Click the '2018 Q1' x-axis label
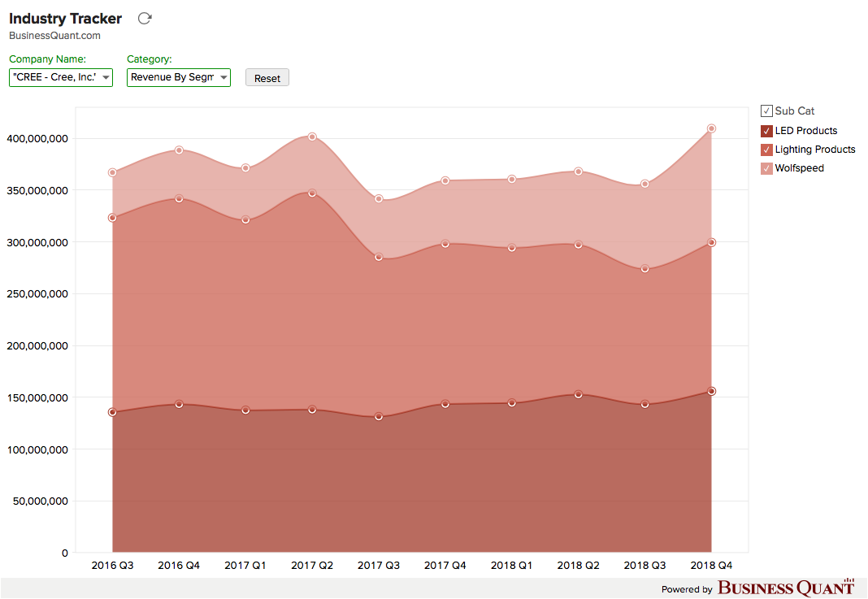868x599 pixels. tap(511, 565)
